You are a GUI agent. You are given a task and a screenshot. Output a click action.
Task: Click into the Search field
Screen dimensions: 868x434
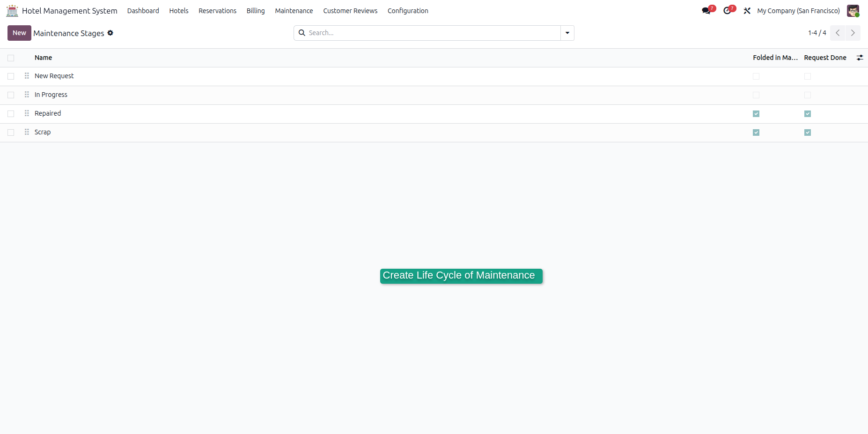coord(433,33)
